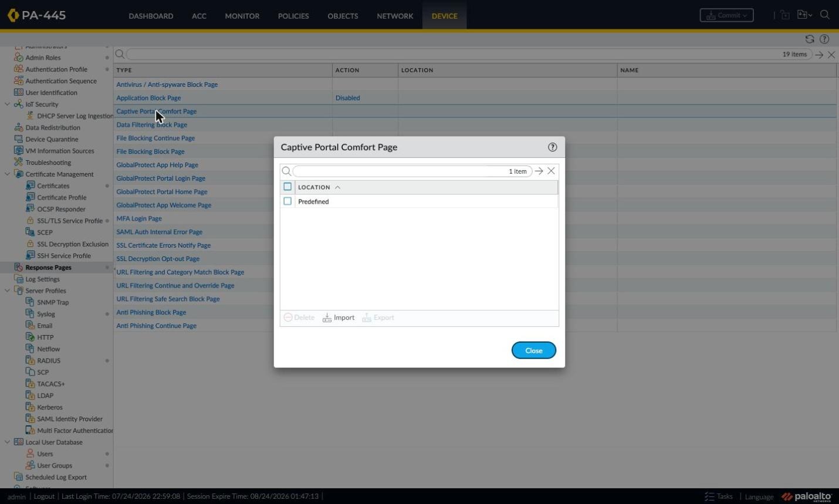Open the global search magnifier in the header
Screen dimensions: 839x504
[825, 15]
